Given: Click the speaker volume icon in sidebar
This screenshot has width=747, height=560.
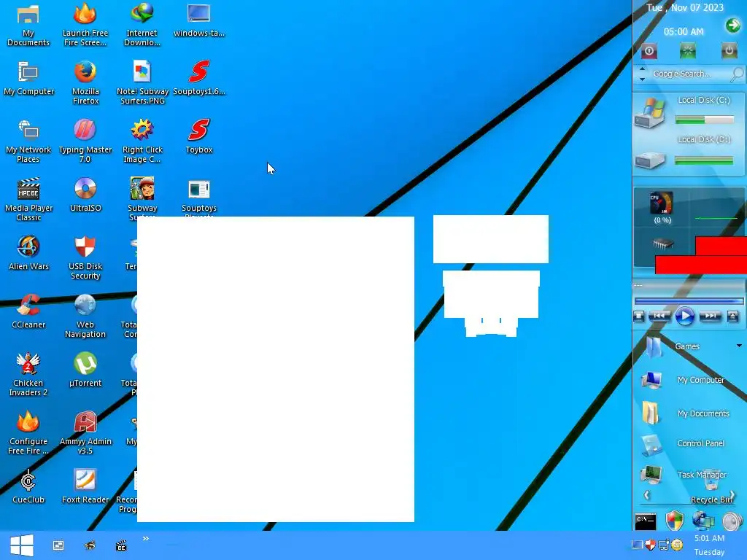Looking at the screenshot, I should [732, 521].
